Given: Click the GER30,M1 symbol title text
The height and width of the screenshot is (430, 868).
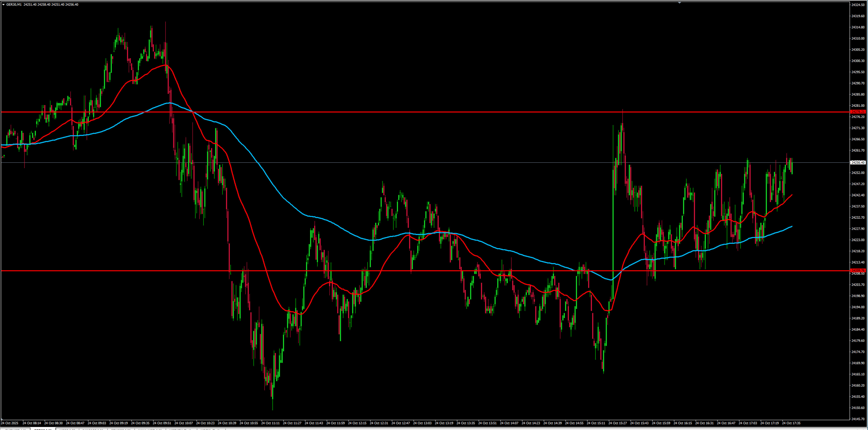Looking at the screenshot, I should (14, 4).
